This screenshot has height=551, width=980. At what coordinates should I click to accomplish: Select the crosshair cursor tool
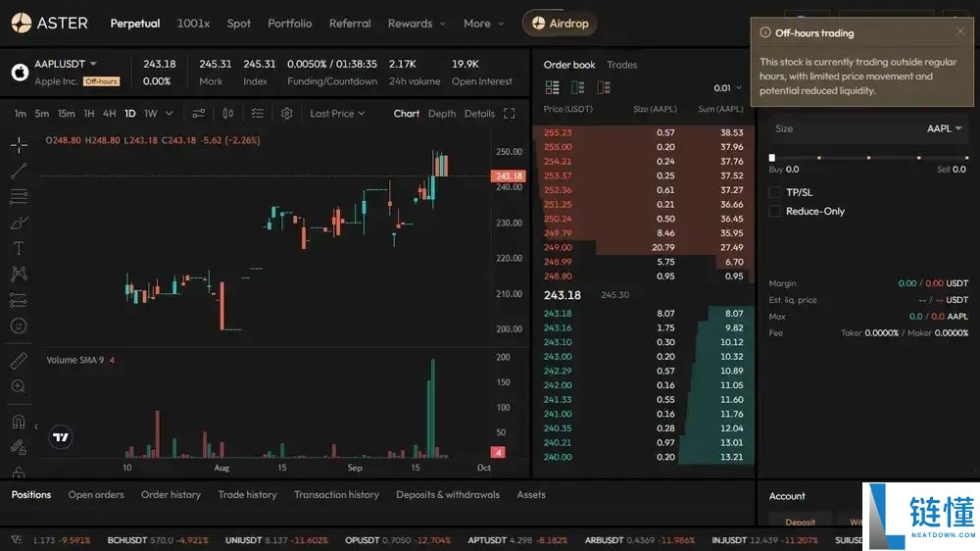pyautogui.click(x=19, y=145)
